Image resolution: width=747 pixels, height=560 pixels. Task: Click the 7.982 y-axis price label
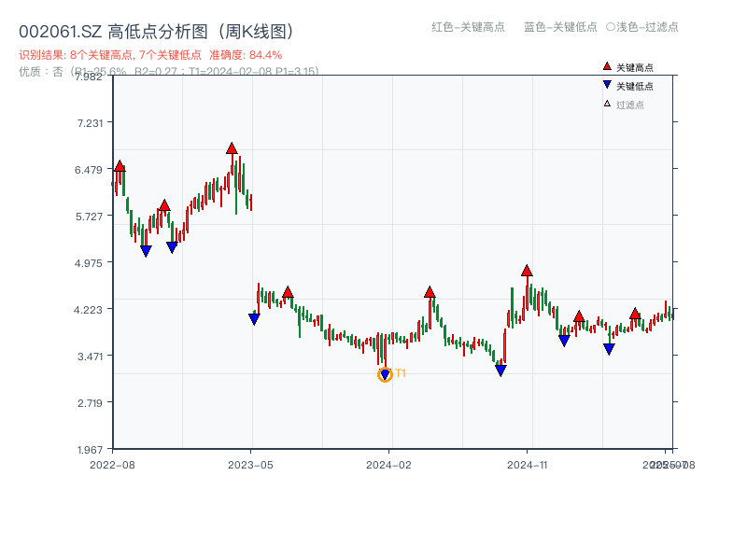(x=91, y=78)
